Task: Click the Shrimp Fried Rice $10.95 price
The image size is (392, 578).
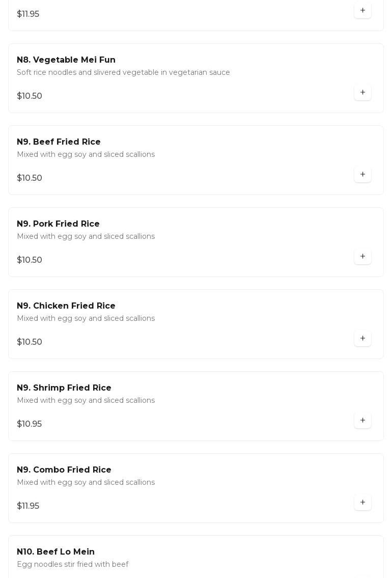Action: (29, 424)
